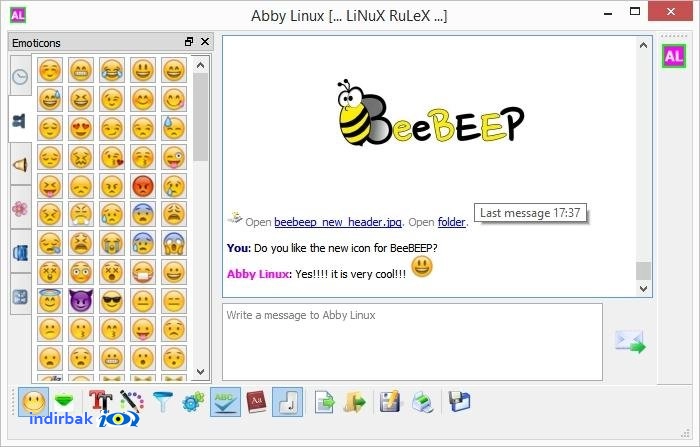Undock the Emoticons panel float button

tap(189, 42)
